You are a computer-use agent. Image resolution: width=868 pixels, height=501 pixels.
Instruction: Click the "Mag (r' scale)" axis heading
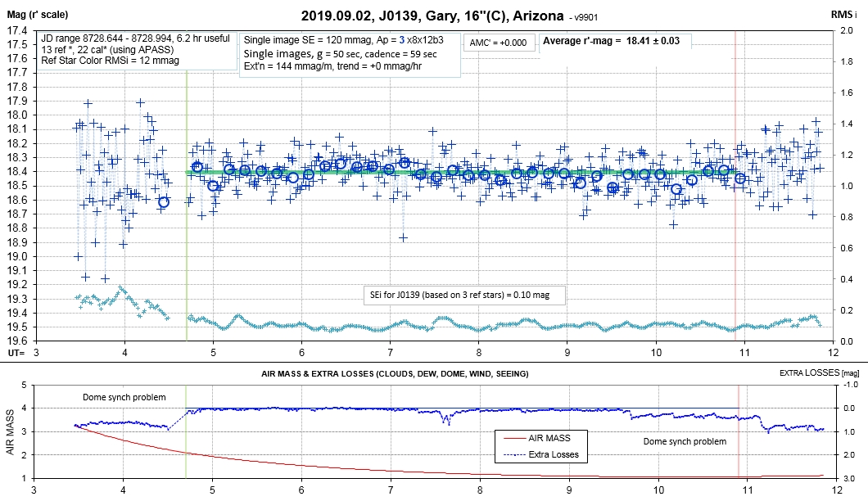click(x=38, y=15)
